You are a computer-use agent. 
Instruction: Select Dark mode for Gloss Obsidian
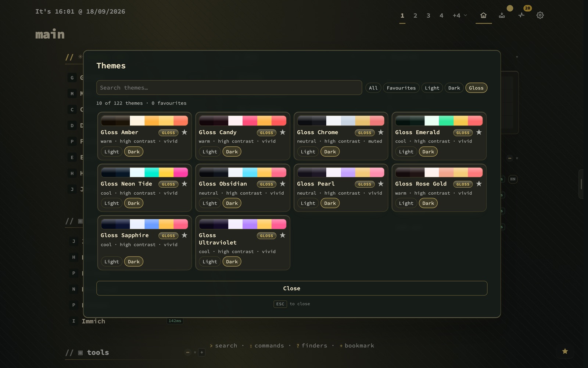[232, 203]
